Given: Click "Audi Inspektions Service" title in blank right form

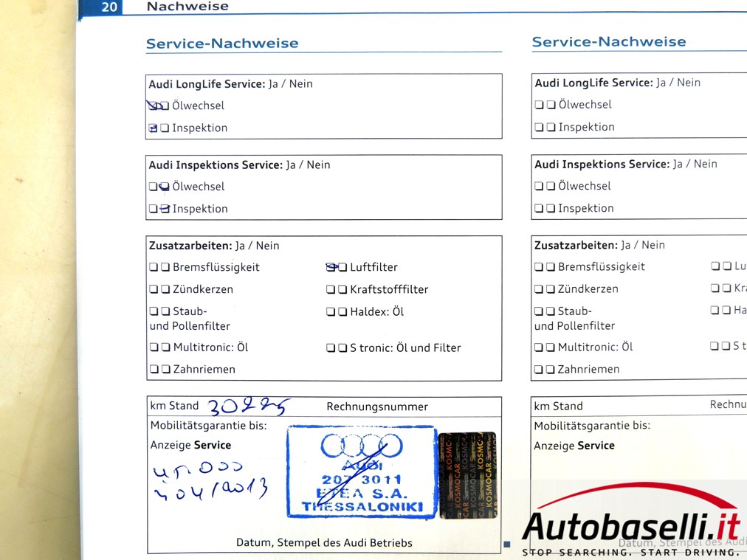Looking at the screenshot, I should coord(602,165).
